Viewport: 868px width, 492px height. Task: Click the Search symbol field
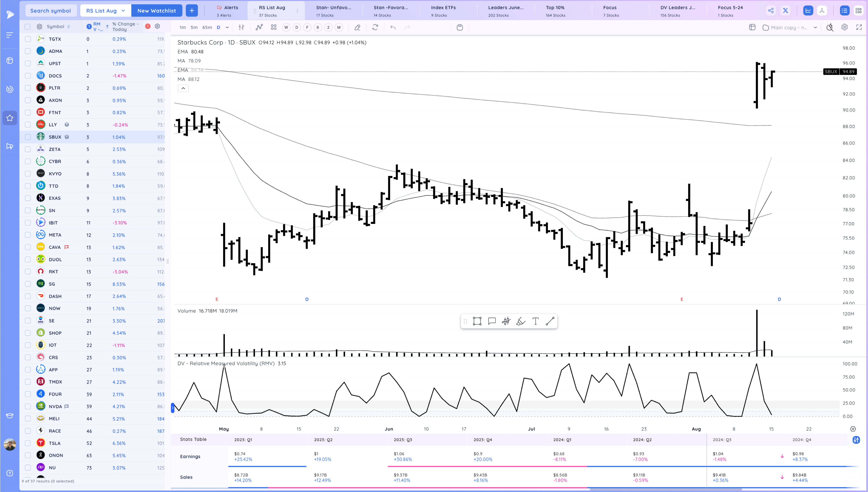(x=51, y=10)
